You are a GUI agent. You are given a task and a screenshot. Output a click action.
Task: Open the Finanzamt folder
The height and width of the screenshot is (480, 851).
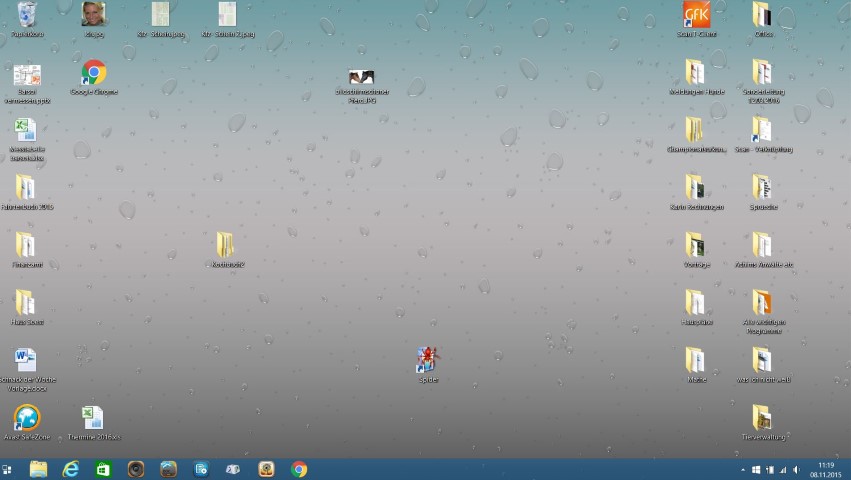click(x=26, y=246)
